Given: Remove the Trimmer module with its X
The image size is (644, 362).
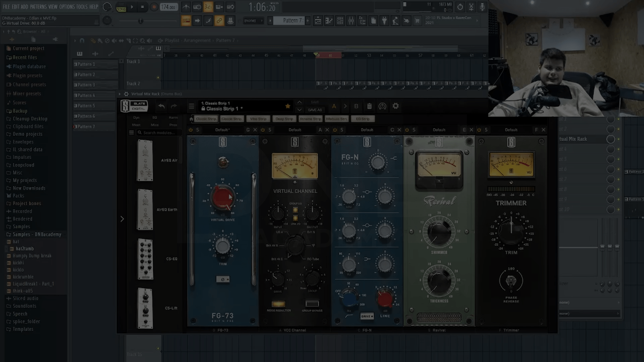Looking at the screenshot, I should 543,130.
